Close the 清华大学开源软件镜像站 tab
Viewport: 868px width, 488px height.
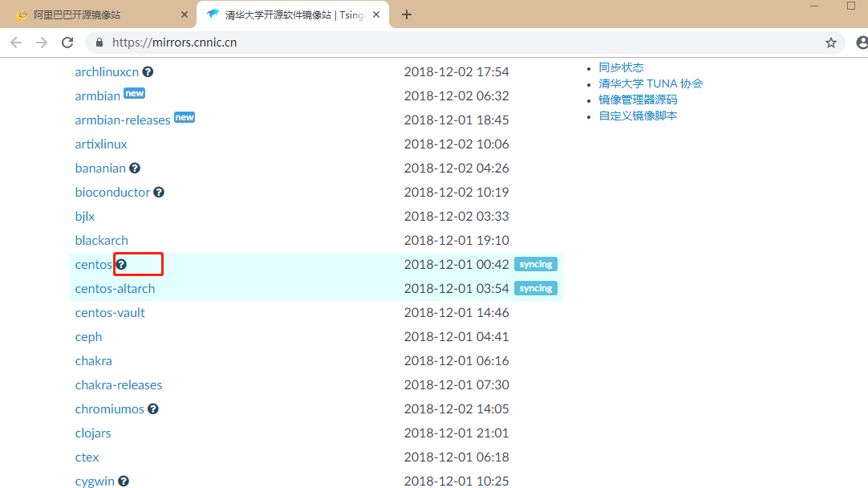point(376,15)
